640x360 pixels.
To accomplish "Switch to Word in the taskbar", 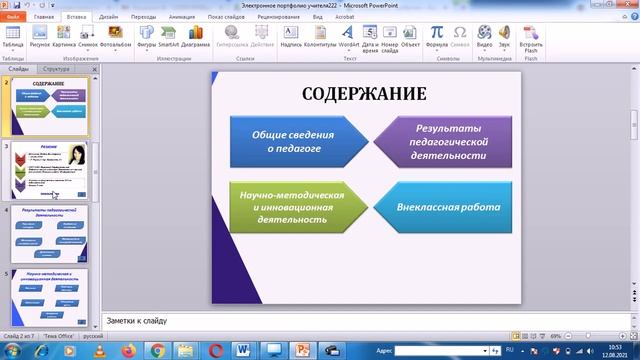I will pos(243,351).
